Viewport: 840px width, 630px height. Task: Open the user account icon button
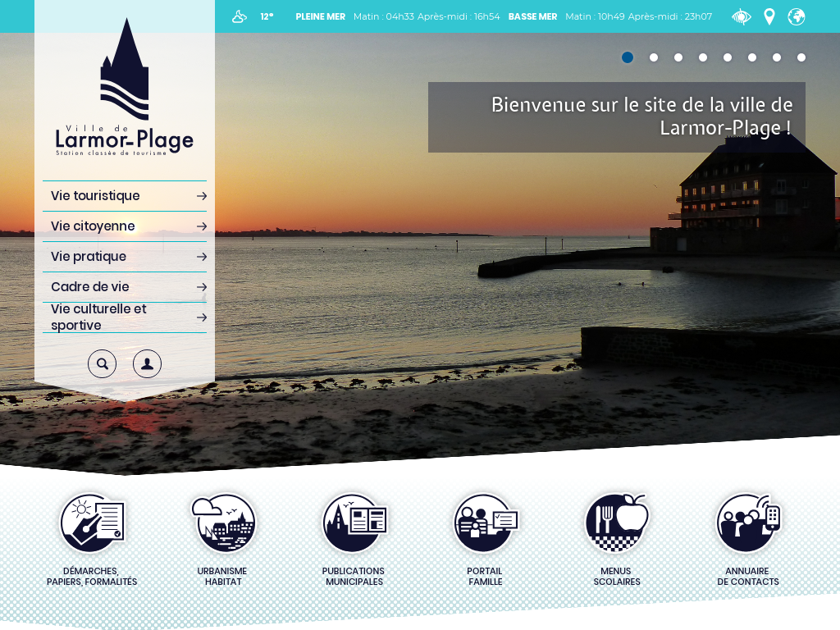pos(148,363)
